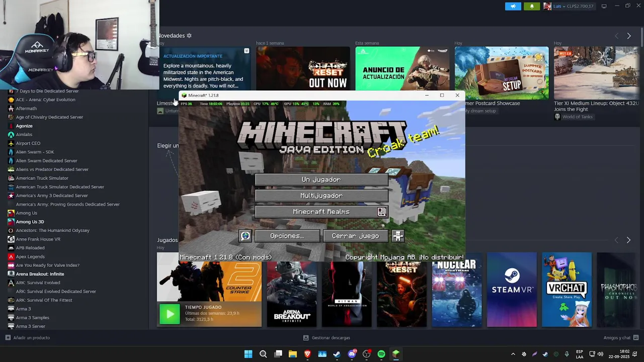
Task: Open Spotify from the taskbar
Action: (x=381, y=354)
